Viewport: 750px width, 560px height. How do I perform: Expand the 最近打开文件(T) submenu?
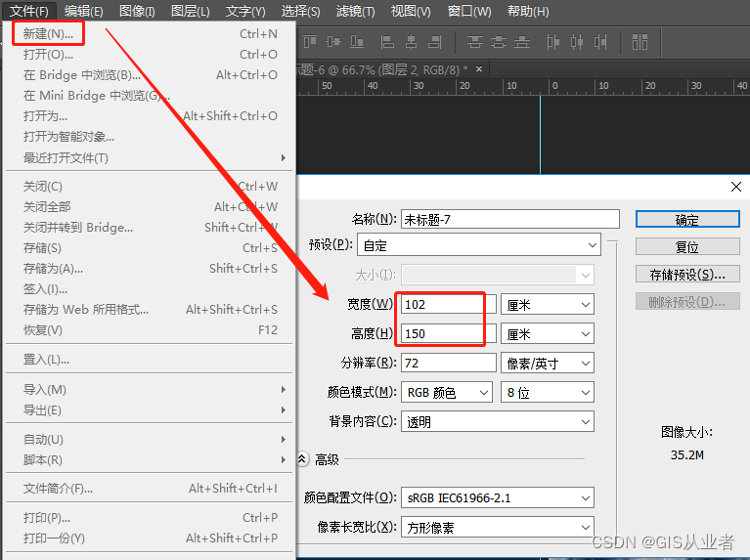(x=150, y=157)
